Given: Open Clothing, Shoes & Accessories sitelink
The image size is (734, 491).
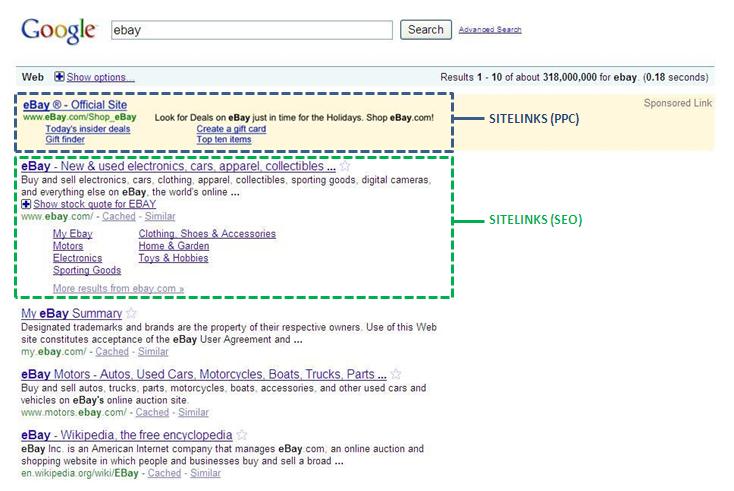Looking at the screenshot, I should pyautogui.click(x=207, y=234).
